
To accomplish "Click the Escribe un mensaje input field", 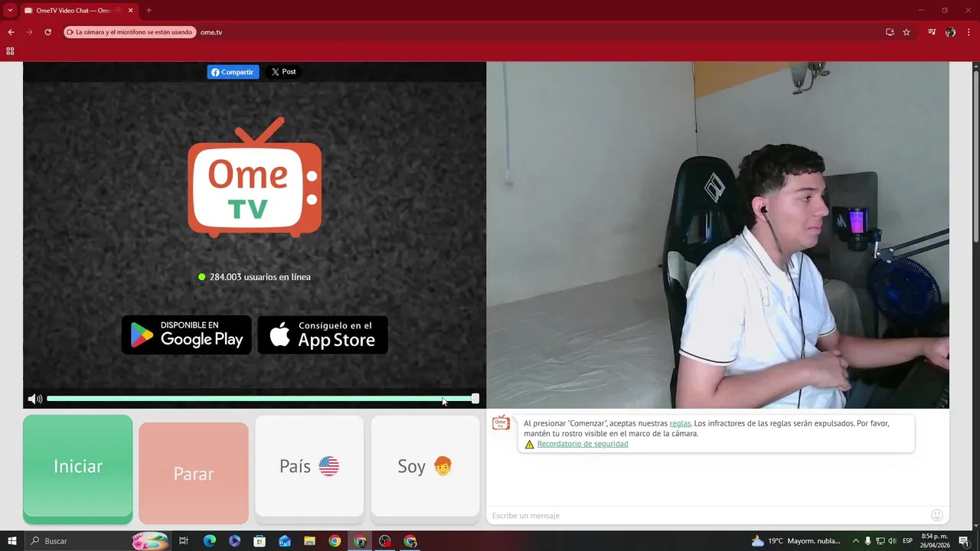I will point(708,515).
